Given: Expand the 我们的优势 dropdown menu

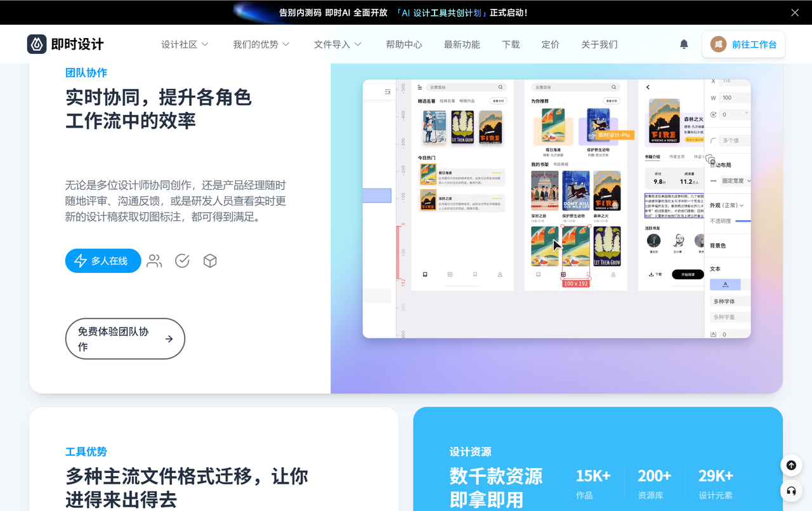Looking at the screenshot, I should tap(261, 44).
